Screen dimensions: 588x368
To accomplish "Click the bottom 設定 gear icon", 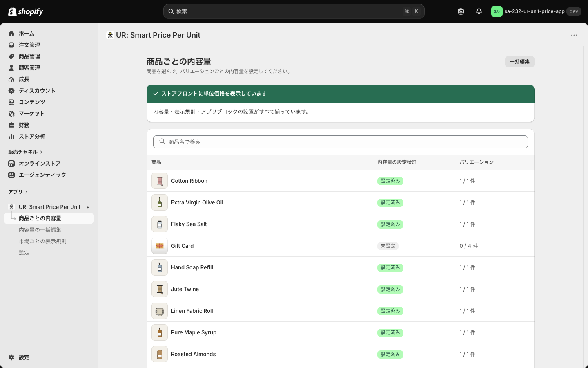I will 11,357.
